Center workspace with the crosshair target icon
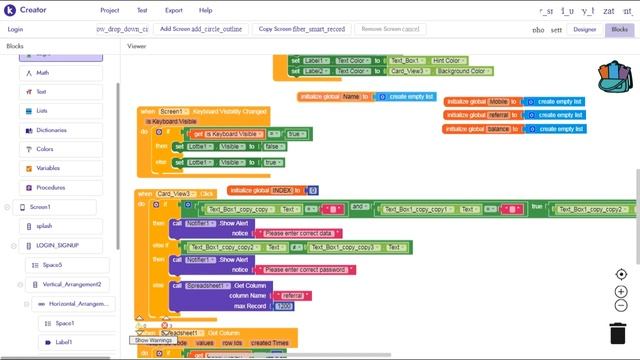This screenshot has width=640, height=360. (621, 274)
